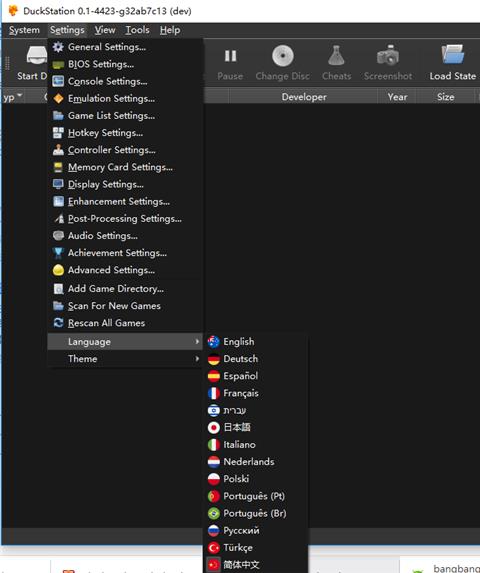Sort by the Year column header
This screenshot has width=480, height=573.
[397, 97]
